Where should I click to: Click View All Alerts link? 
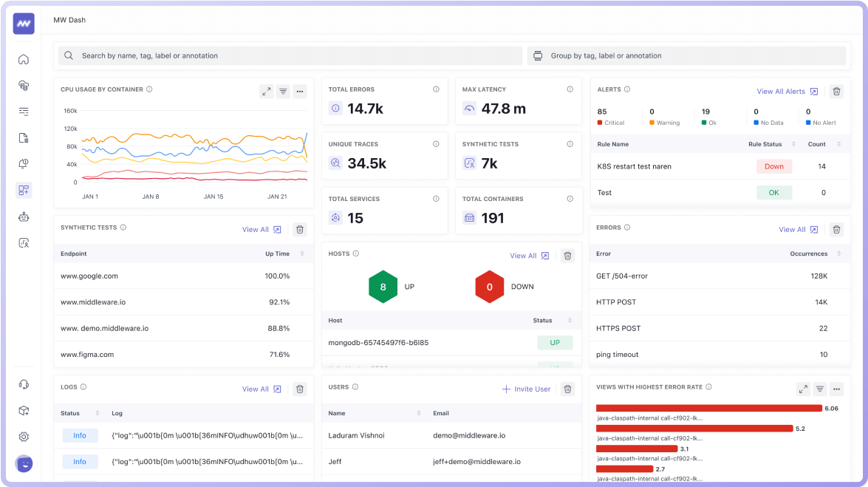pyautogui.click(x=787, y=92)
